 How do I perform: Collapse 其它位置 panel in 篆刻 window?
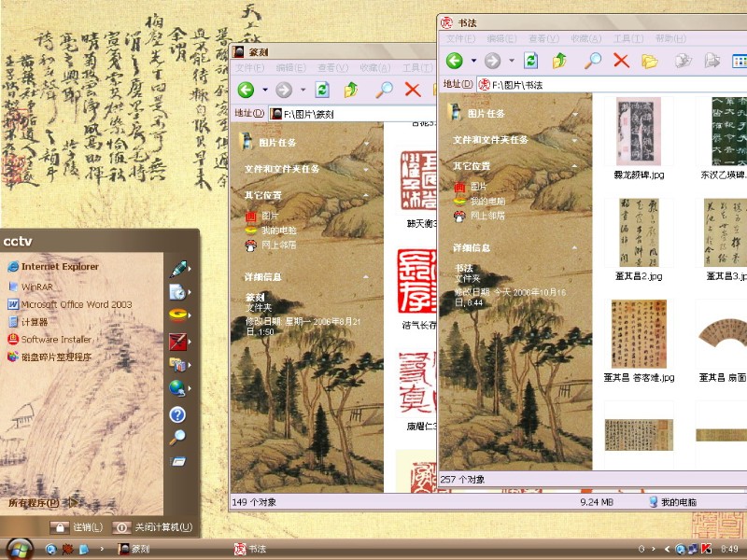tap(366, 195)
